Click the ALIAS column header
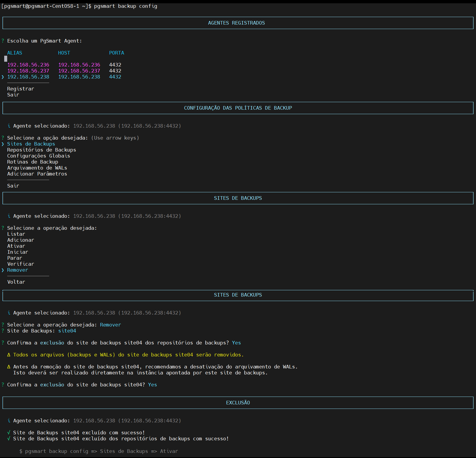This screenshot has height=458, width=476. tap(15, 53)
